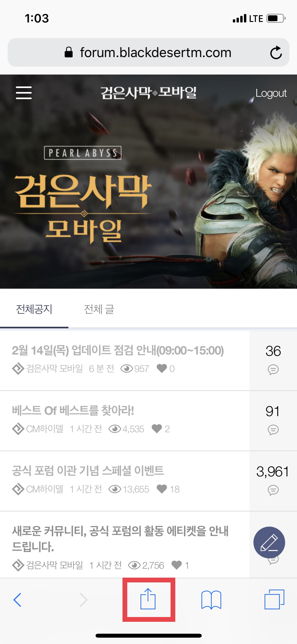Go back with the left arrow

point(17,600)
